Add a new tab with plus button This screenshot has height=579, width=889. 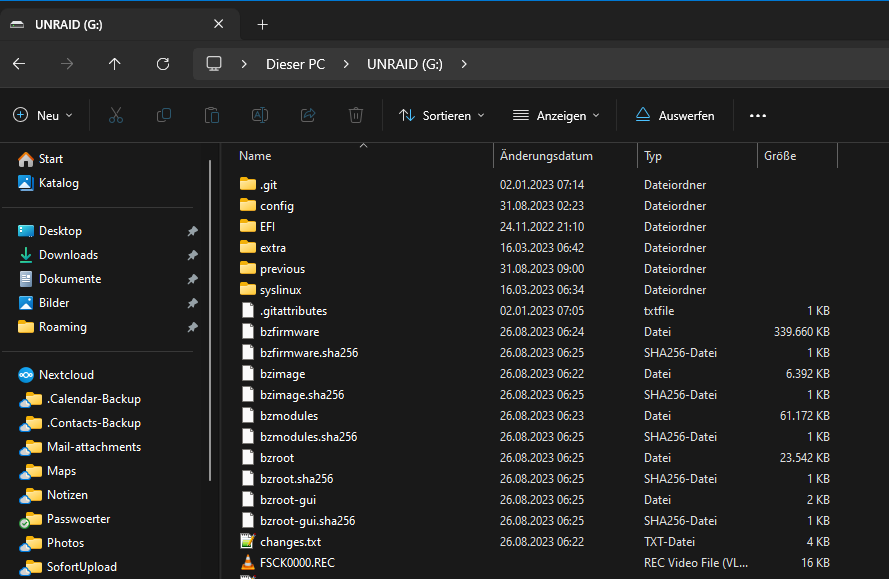point(263,24)
